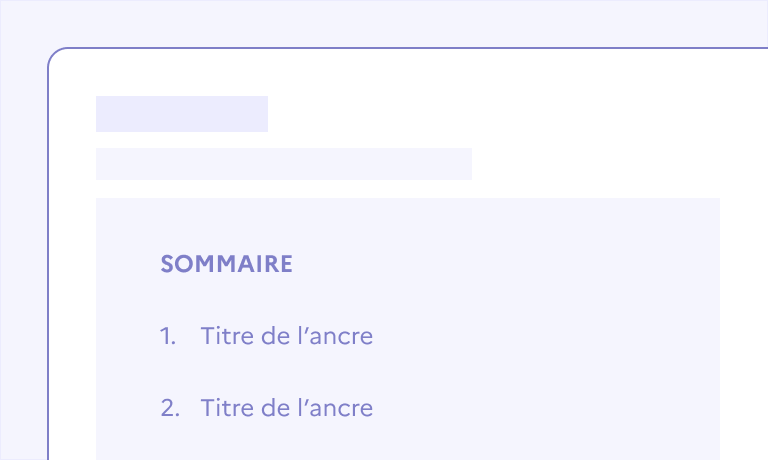Select the long pale subtitle placeholder bar
768x460 pixels.
click(284, 164)
